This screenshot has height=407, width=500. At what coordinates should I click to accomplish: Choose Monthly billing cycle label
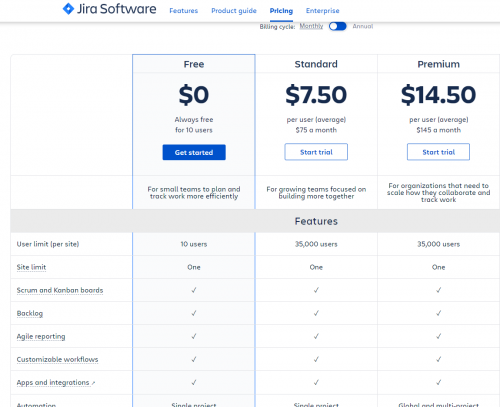coord(311,26)
